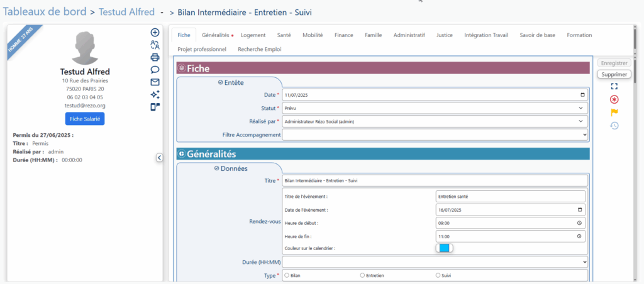Collapse the left profile panel with the chevron
The height and width of the screenshot is (284, 644).
pos(159,158)
